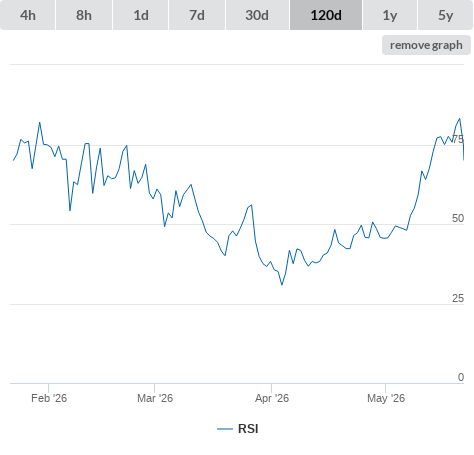Click the 25 gridline value label
This screenshot has width=474, height=455.
(x=458, y=298)
